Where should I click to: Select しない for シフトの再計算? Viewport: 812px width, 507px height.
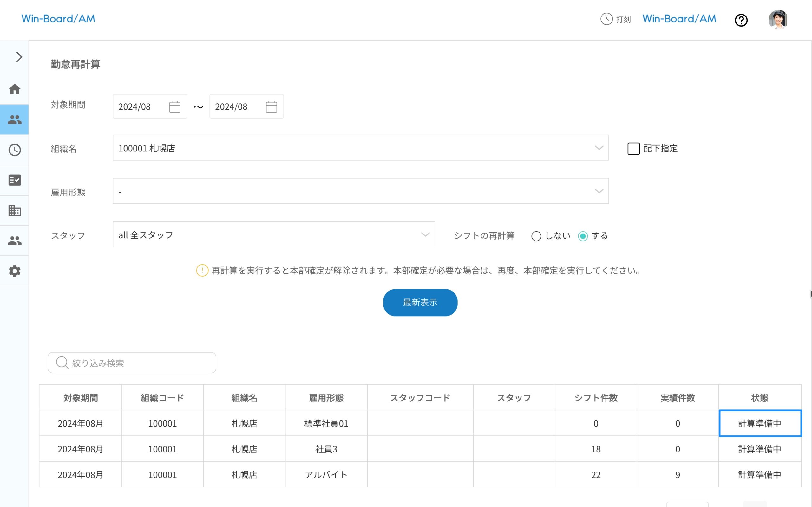537,236
